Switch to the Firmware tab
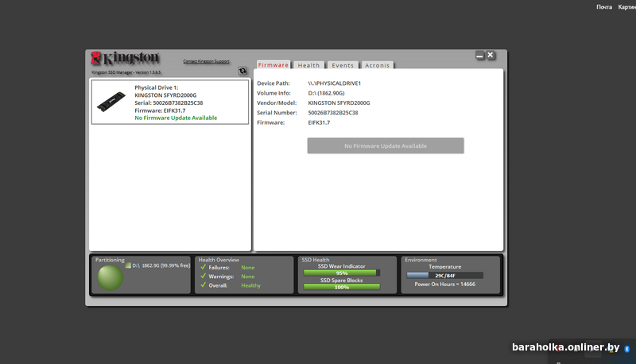 tap(273, 65)
